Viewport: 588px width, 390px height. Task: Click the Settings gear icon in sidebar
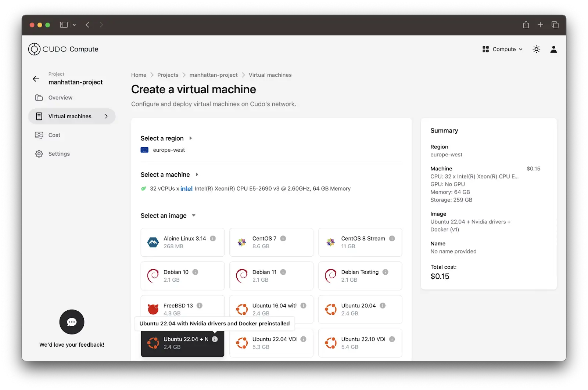(x=39, y=154)
